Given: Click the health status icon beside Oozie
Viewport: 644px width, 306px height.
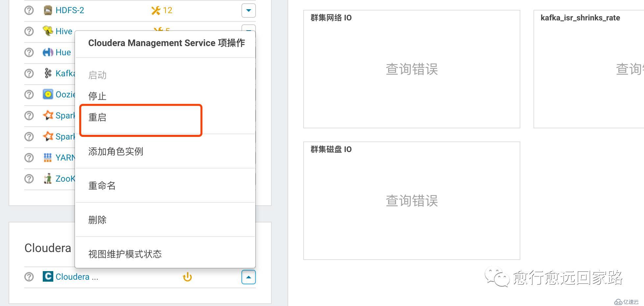Looking at the screenshot, I should tap(29, 94).
